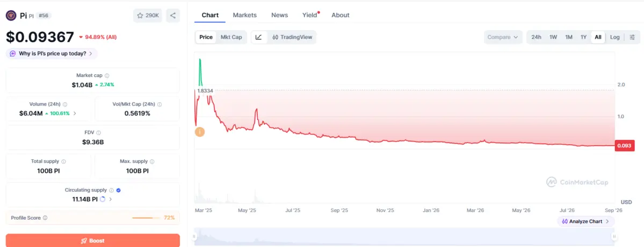The height and width of the screenshot is (247, 644).
Task: Click the 11.14B PI circulating value
Action: (x=85, y=199)
